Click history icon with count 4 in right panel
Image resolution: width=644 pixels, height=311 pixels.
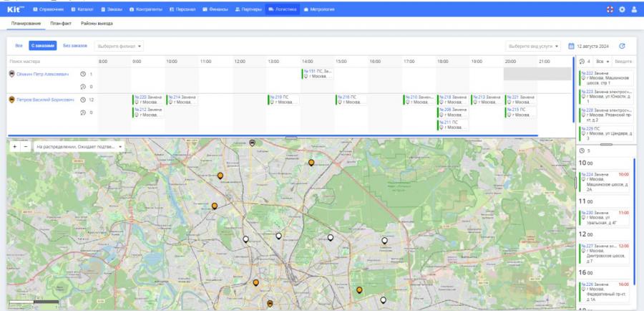pyautogui.click(x=582, y=62)
